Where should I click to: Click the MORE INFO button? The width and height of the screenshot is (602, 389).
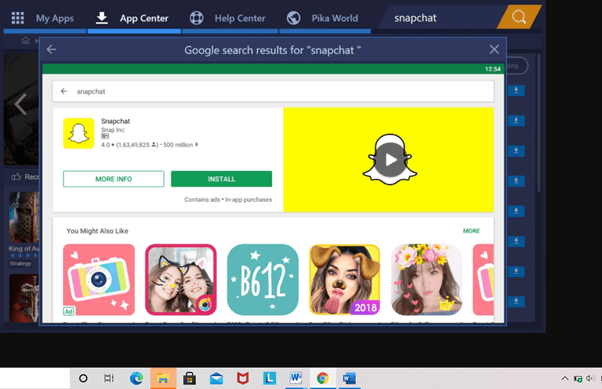click(x=114, y=179)
